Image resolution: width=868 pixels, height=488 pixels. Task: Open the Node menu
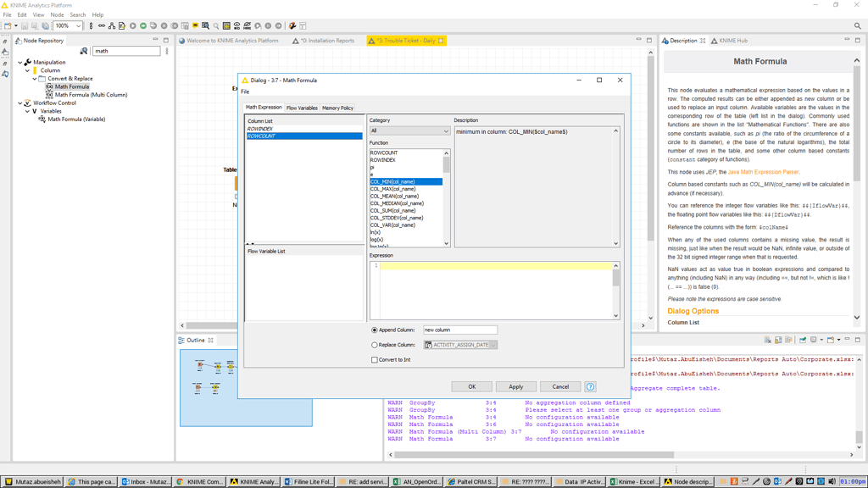tap(57, 15)
